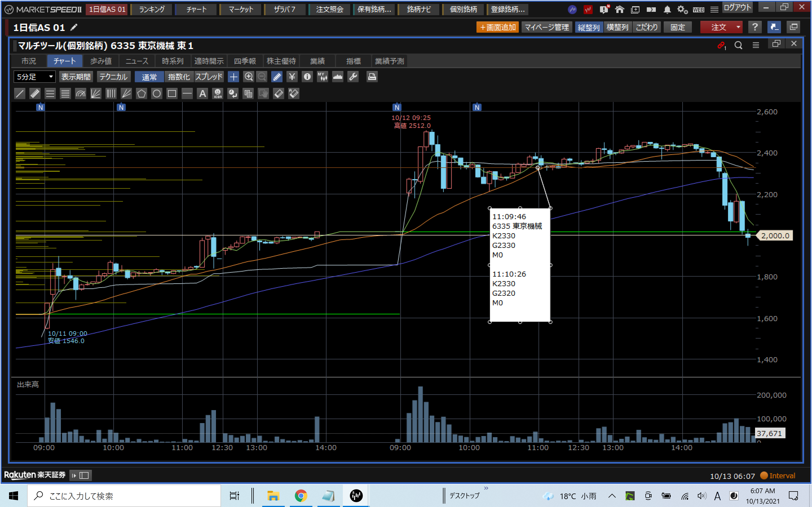The image size is (812, 507).
Task: Click the eraser tool icon
Action: 279,94
